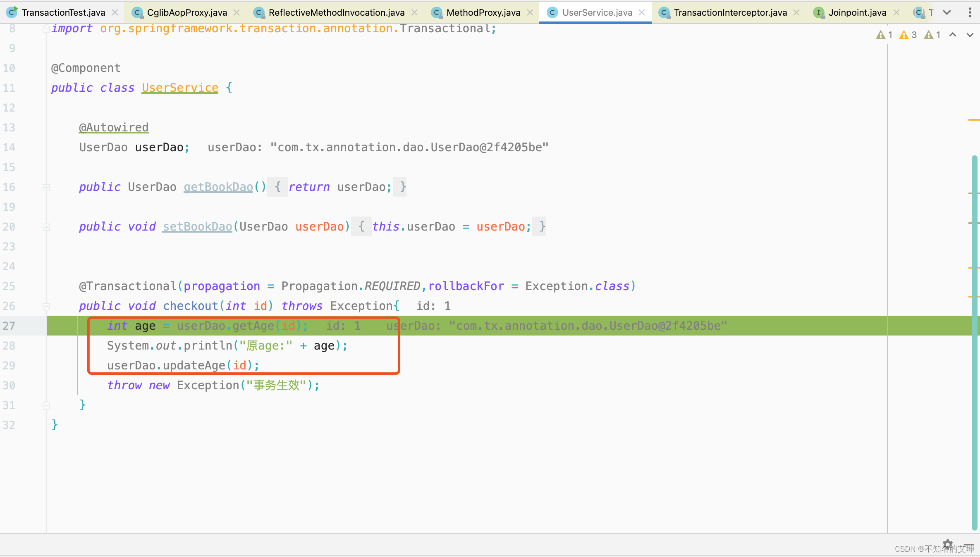The width and height of the screenshot is (980, 557).
Task: Expand the setBookDao method fold
Action: tap(46, 227)
